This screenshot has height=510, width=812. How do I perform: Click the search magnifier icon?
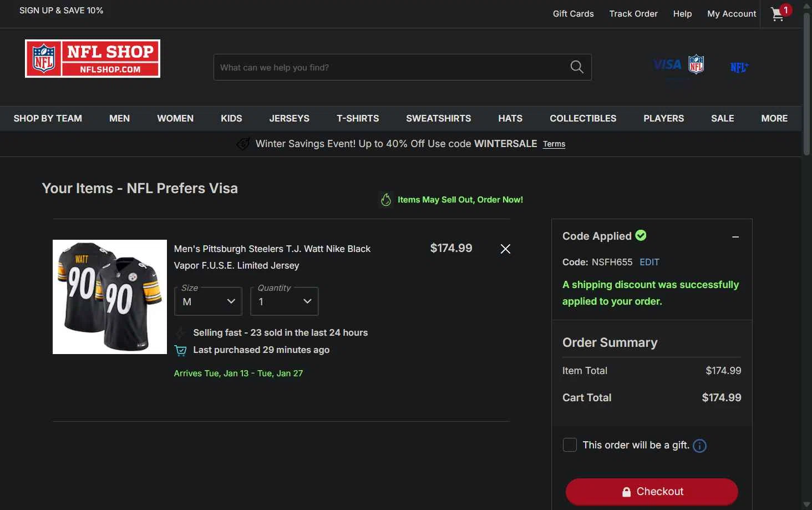click(577, 67)
